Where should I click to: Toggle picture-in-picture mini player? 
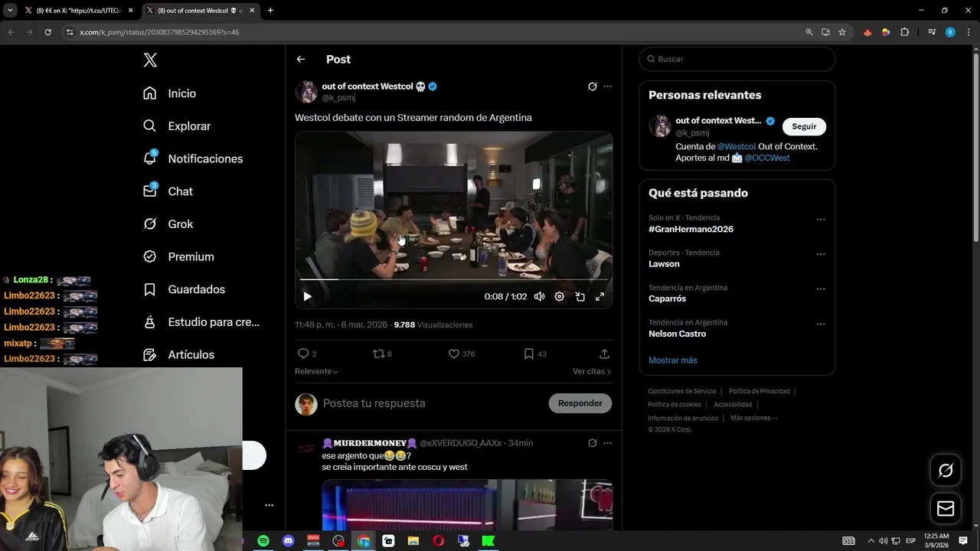[x=580, y=296]
